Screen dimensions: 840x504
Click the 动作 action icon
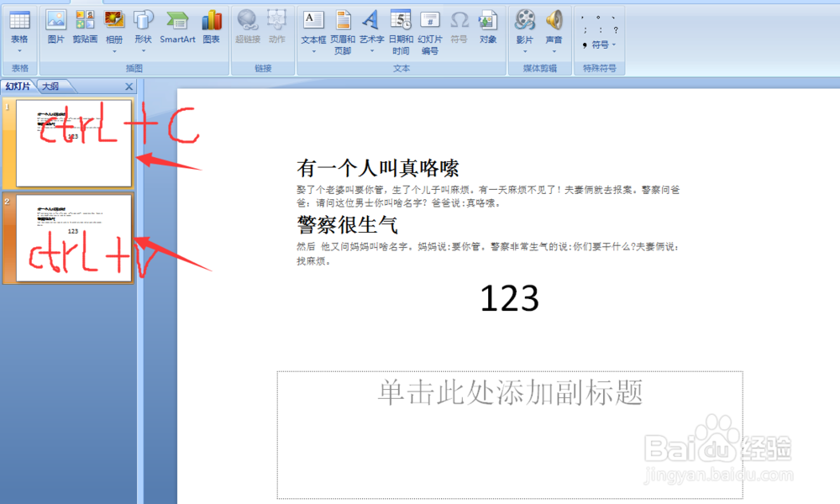point(277,27)
